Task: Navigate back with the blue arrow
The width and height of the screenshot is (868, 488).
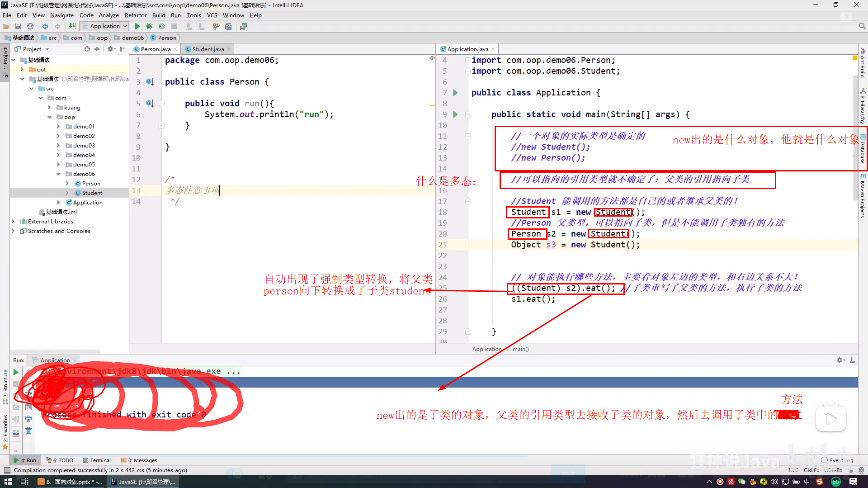Action: (x=45, y=26)
